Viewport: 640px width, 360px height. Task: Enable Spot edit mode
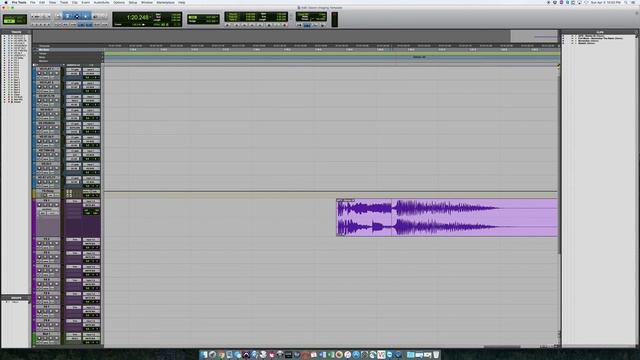pyautogui.click(x=21, y=17)
